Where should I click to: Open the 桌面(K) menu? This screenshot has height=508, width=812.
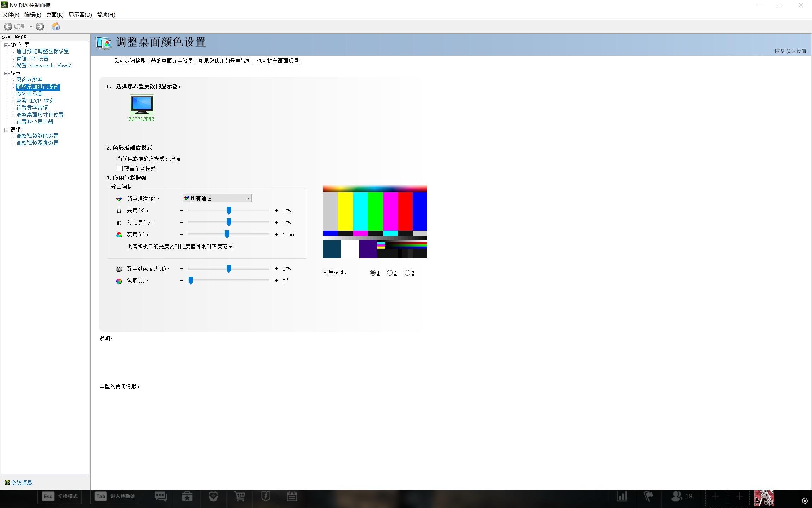click(x=55, y=14)
